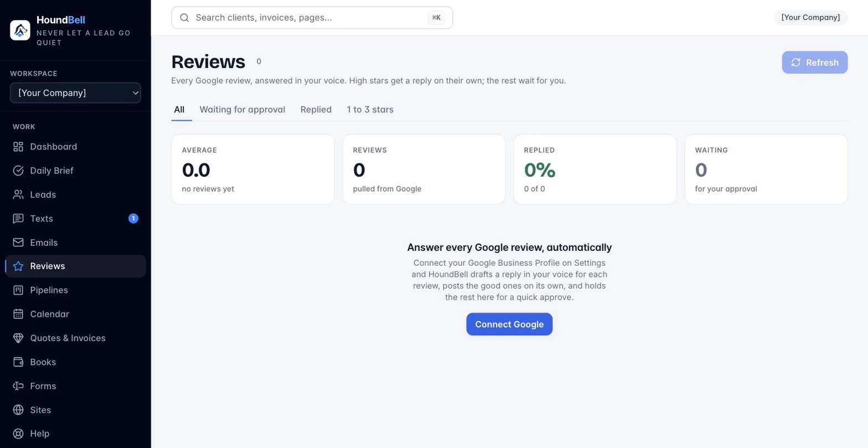Viewport: 868px width, 448px height.
Task: Go to Dashboard in the sidebar
Action: click(x=76, y=147)
